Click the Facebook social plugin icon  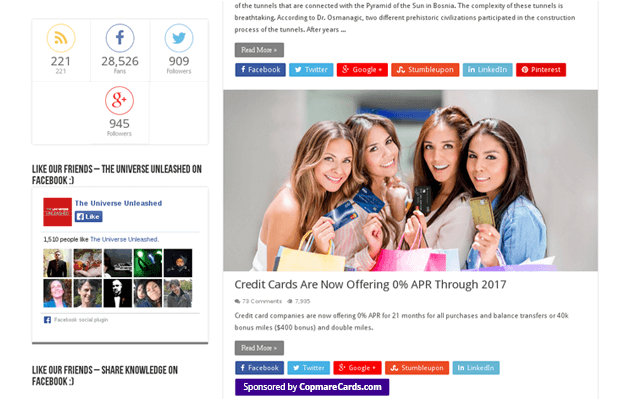click(x=47, y=320)
